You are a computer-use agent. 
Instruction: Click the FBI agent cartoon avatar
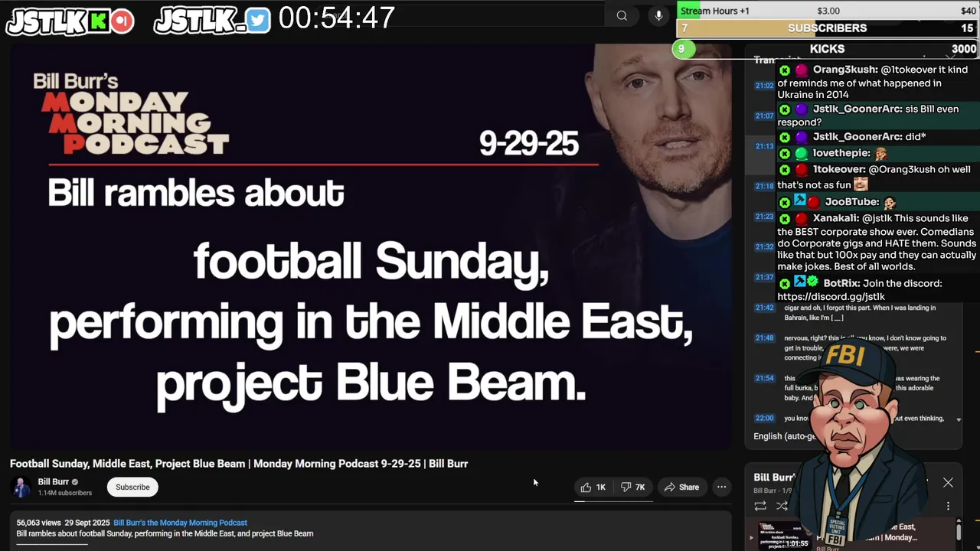click(x=861, y=444)
